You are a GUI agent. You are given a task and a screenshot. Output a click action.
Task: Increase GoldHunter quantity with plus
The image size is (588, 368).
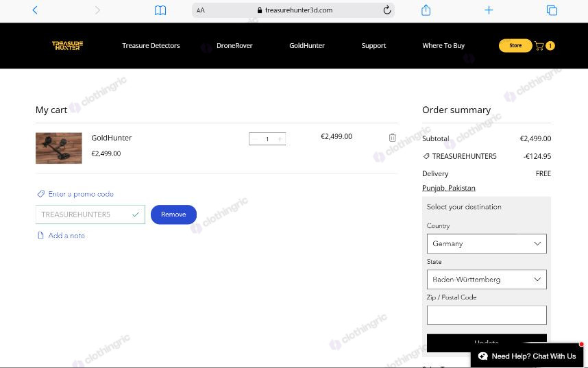(x=280, y=139)
